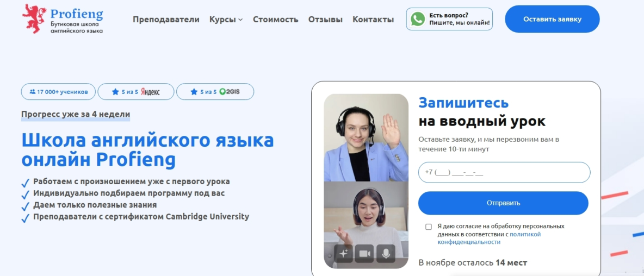Open the Преподаватели menu item
The image size is (644, 276).
(166, 20)
